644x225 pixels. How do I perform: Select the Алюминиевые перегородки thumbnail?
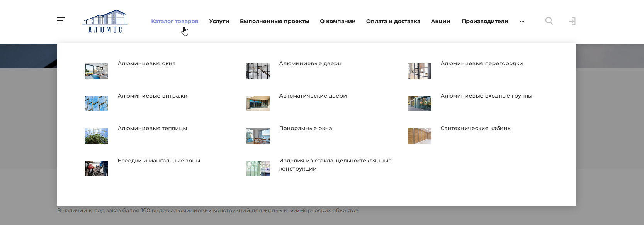(420, 71)
